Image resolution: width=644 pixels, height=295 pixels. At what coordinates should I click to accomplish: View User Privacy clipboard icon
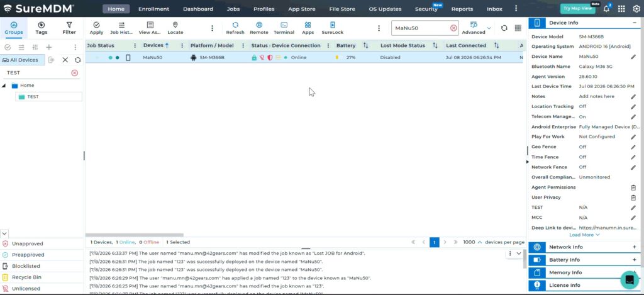point(633,198)
